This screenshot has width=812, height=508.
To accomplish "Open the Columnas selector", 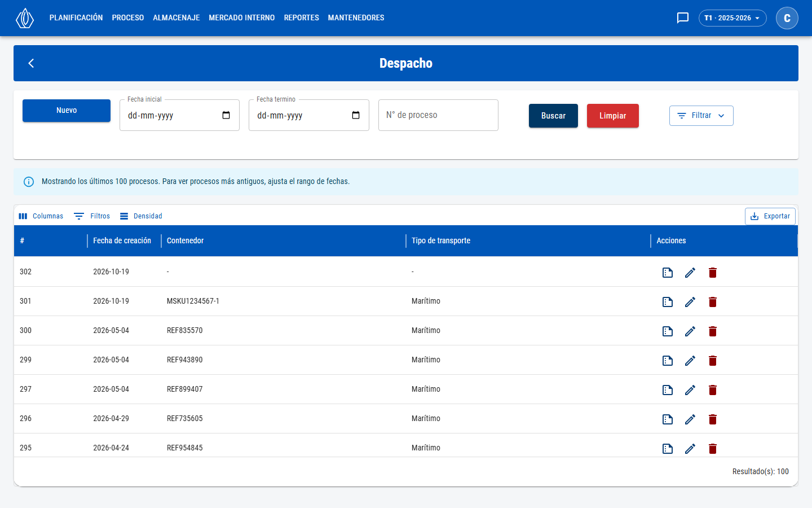I will click(41, 216).
